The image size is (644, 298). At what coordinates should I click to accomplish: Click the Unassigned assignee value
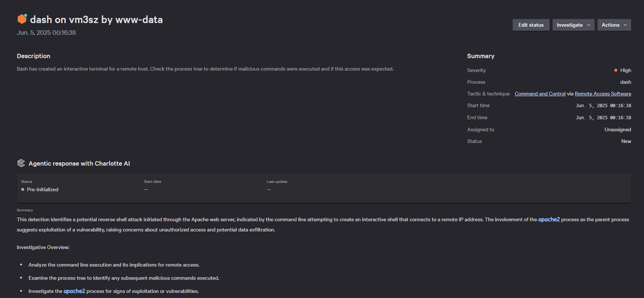[x=618, y=129]
